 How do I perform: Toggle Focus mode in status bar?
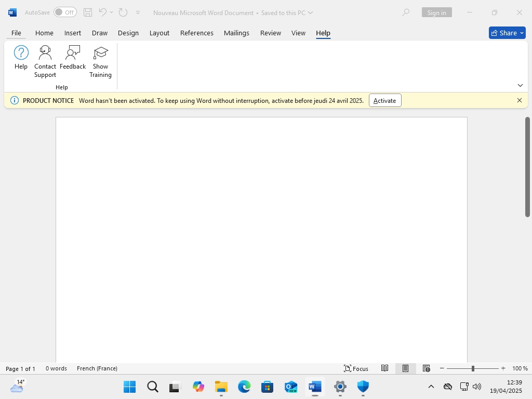click(356, 368)
